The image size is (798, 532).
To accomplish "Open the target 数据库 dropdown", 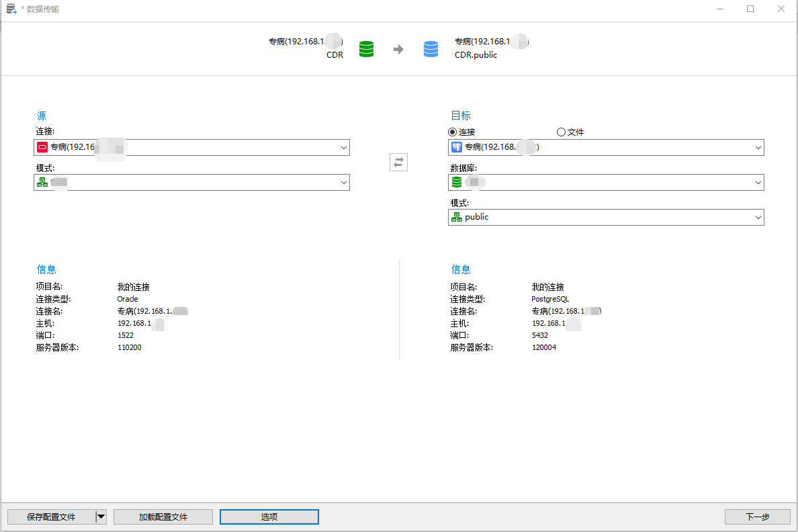I will [758, 182].
